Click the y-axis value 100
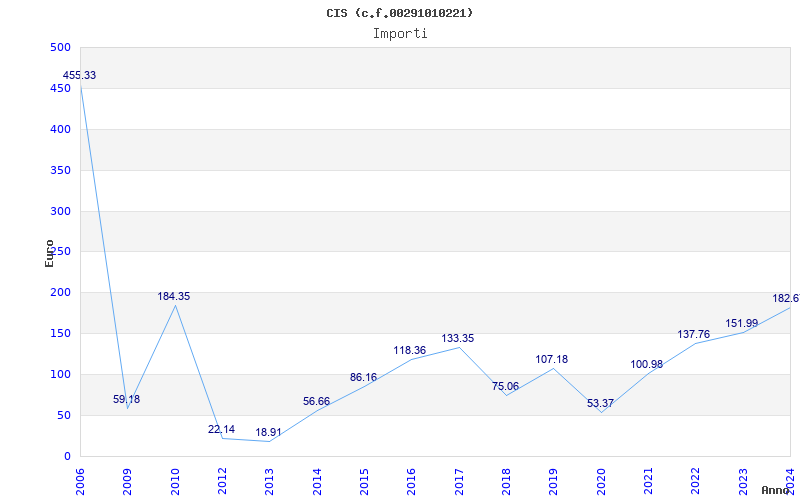Viewport: 800px width, 500px height. point(60,374)
